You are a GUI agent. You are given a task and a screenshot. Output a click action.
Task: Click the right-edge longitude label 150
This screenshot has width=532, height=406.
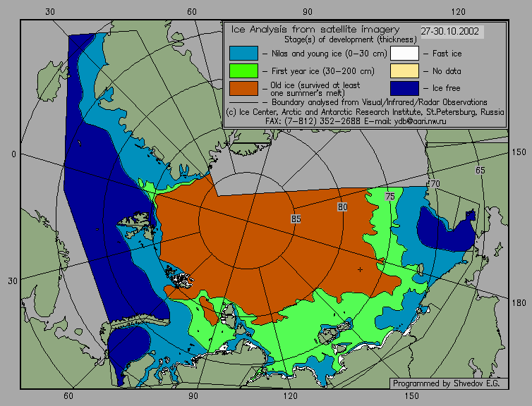click(x=519, y=152)
